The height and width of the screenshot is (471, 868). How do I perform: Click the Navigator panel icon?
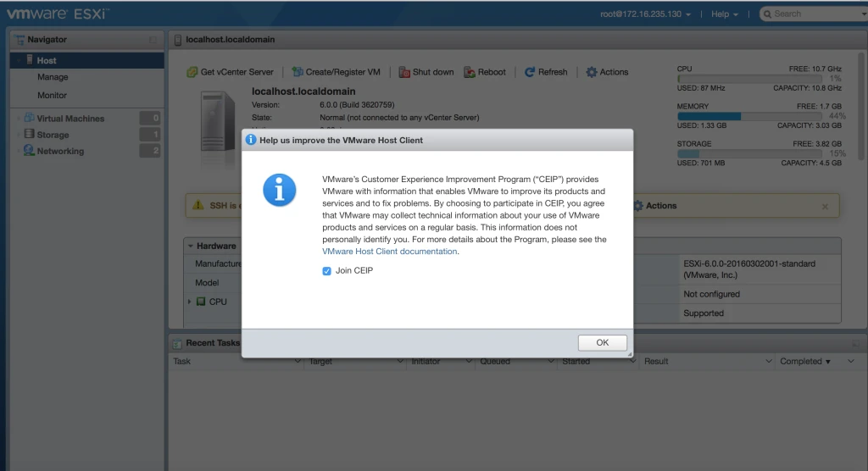pyautogui.click(x=20, y=40)
